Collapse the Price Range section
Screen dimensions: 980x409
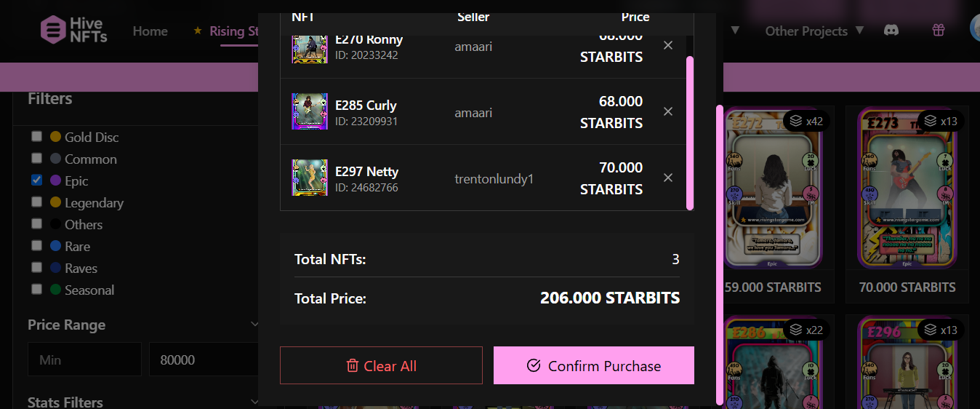click(254, 325)
